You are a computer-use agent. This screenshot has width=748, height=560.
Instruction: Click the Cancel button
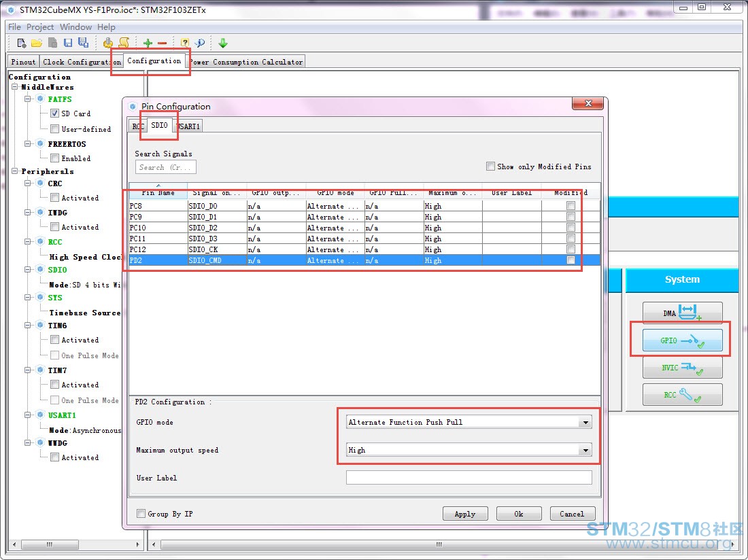tap(572, 514)
